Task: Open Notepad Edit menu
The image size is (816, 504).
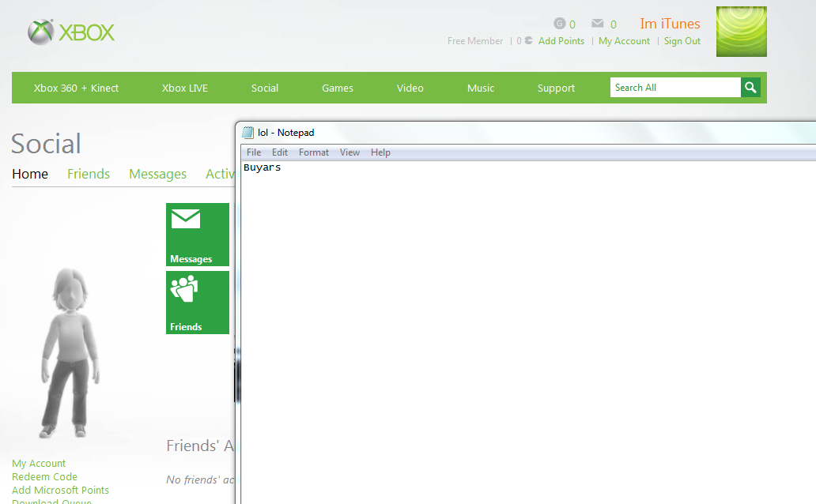Action: (x=279, y=152)
